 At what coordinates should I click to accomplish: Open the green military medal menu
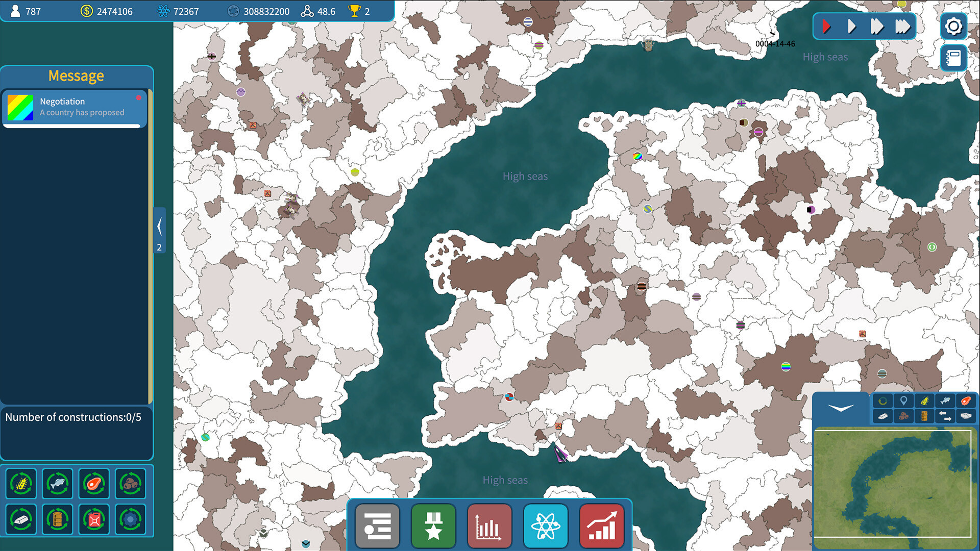[x=433, y=526]
